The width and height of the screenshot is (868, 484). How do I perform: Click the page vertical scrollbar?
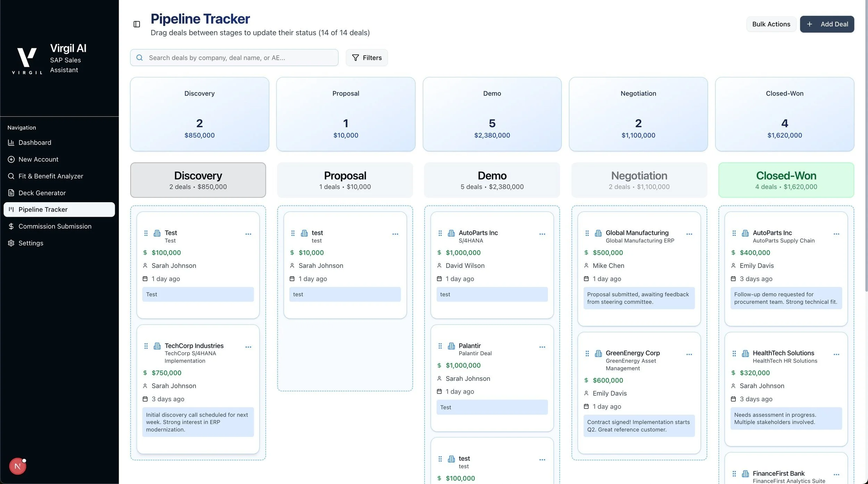point(866,146)
